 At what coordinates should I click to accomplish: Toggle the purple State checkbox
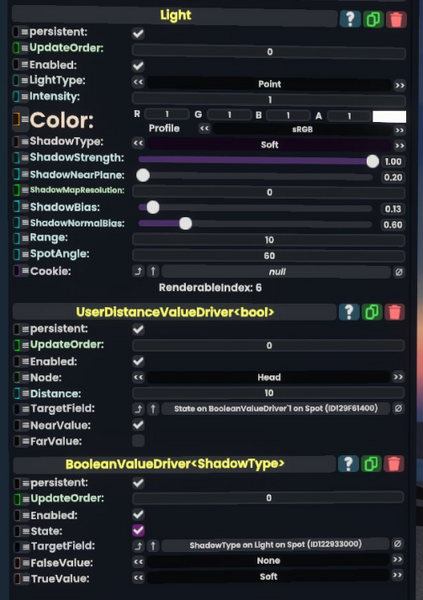tap(138, 530)
